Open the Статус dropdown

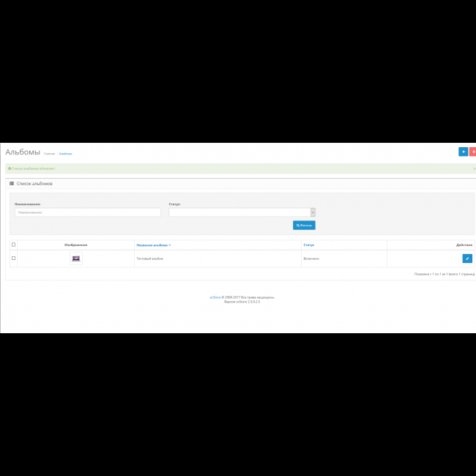(x=242, y=212)
